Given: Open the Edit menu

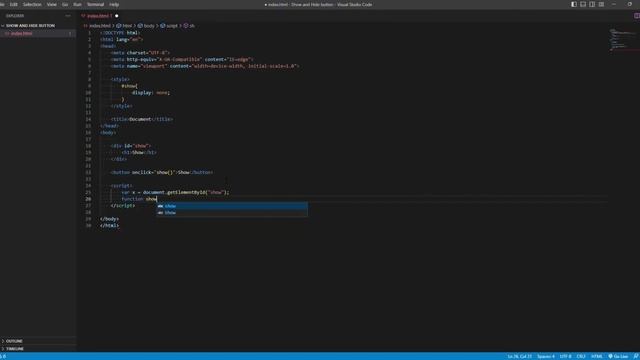Looking at the screenshot, I should (13, 4).
